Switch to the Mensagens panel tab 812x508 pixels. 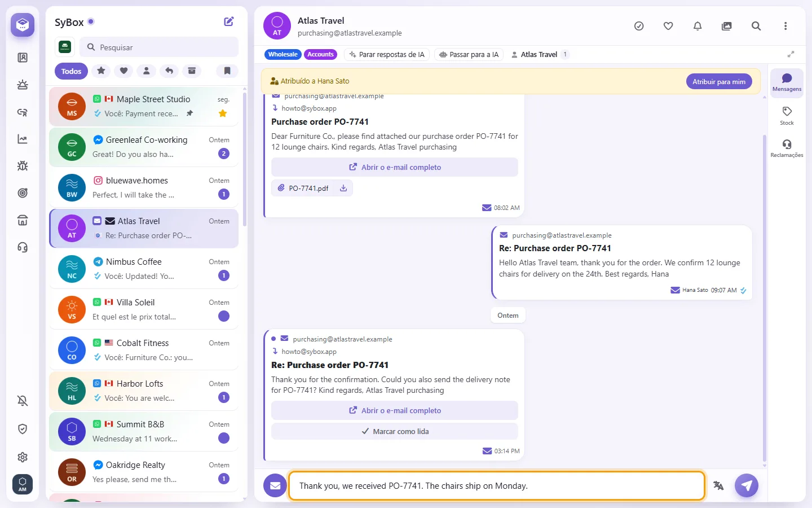point(787,82)
